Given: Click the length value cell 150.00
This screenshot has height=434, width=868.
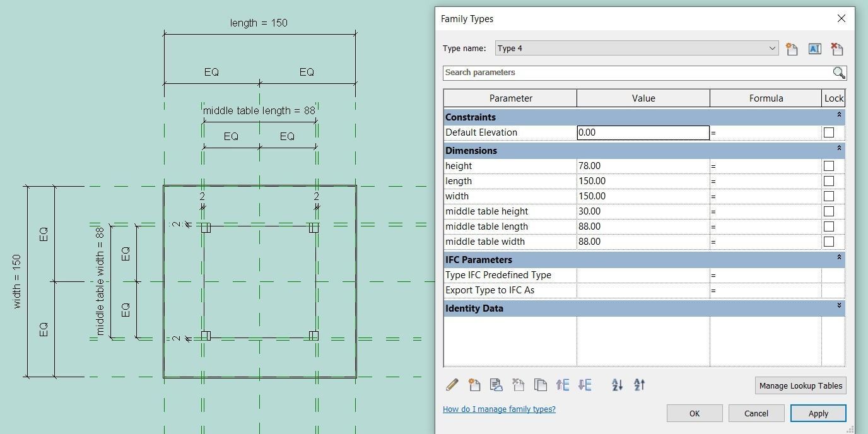Looking at the screenshot, I should [x=643, y=181].
